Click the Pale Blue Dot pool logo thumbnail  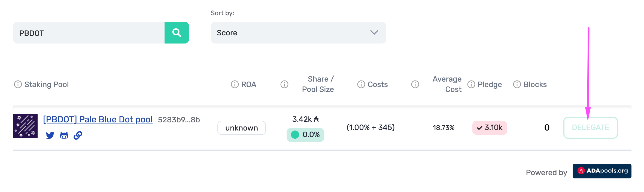pos(25,126)
